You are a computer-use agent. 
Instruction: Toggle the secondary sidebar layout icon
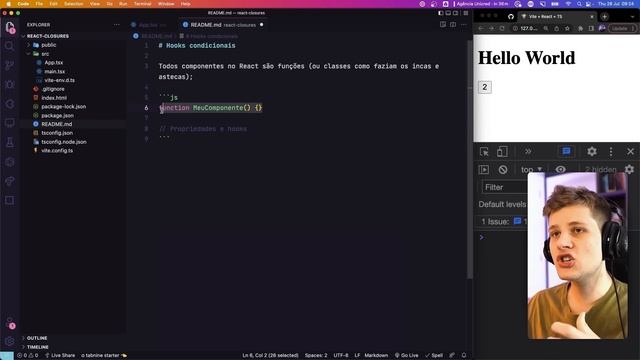click(456, 13)
